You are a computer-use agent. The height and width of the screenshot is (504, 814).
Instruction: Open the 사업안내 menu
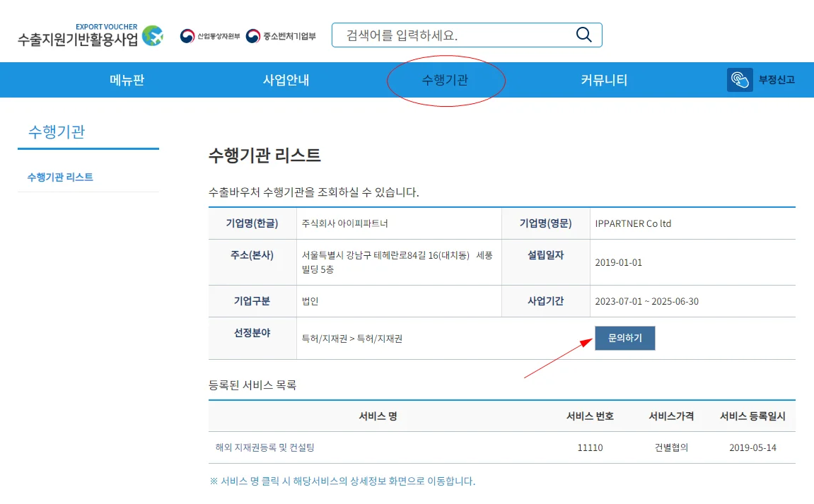click(286, 80)
